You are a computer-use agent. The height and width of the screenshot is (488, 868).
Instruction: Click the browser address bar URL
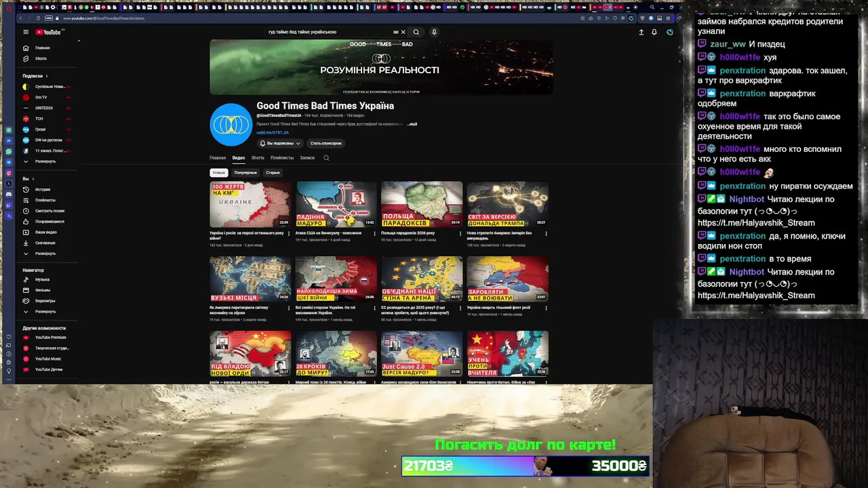coord(104,18)
